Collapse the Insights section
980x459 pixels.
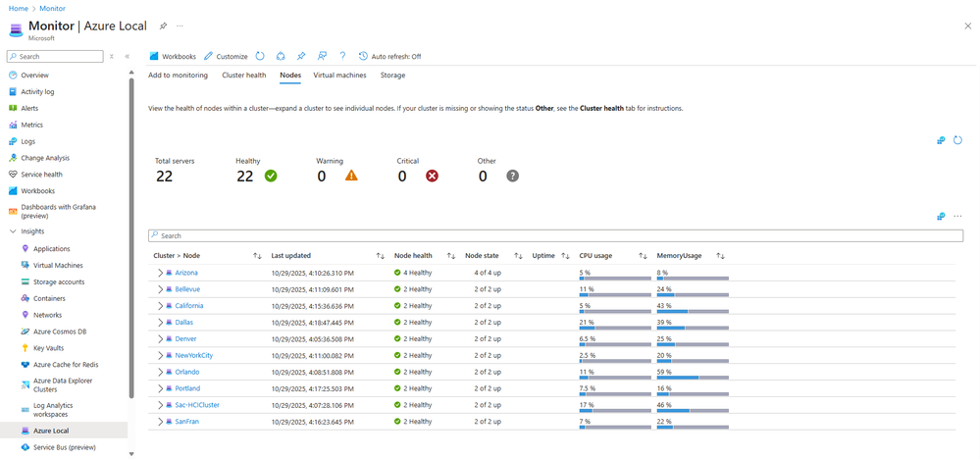[x=13, y=231]
